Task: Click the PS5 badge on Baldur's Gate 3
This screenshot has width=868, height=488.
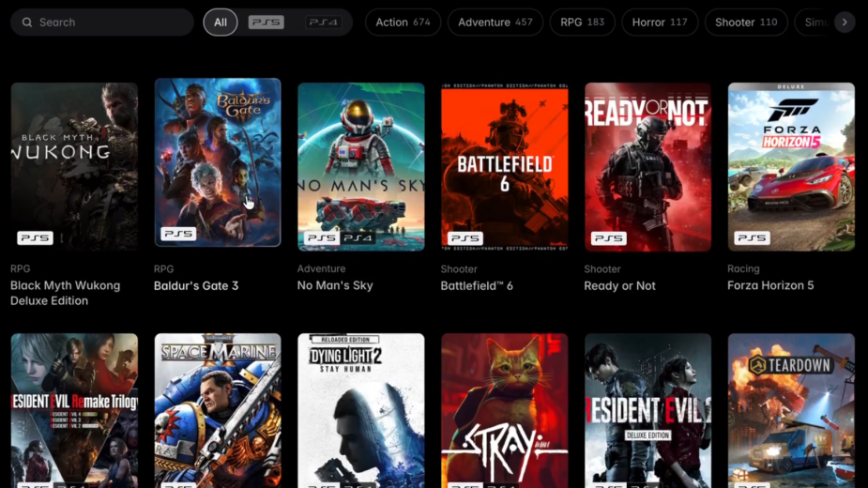Action: pos(178,234)
